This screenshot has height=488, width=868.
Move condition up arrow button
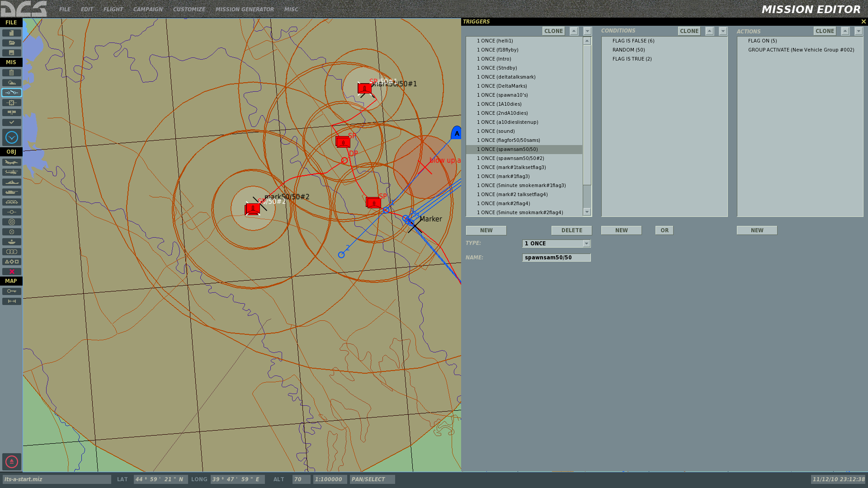pos(710,31)
